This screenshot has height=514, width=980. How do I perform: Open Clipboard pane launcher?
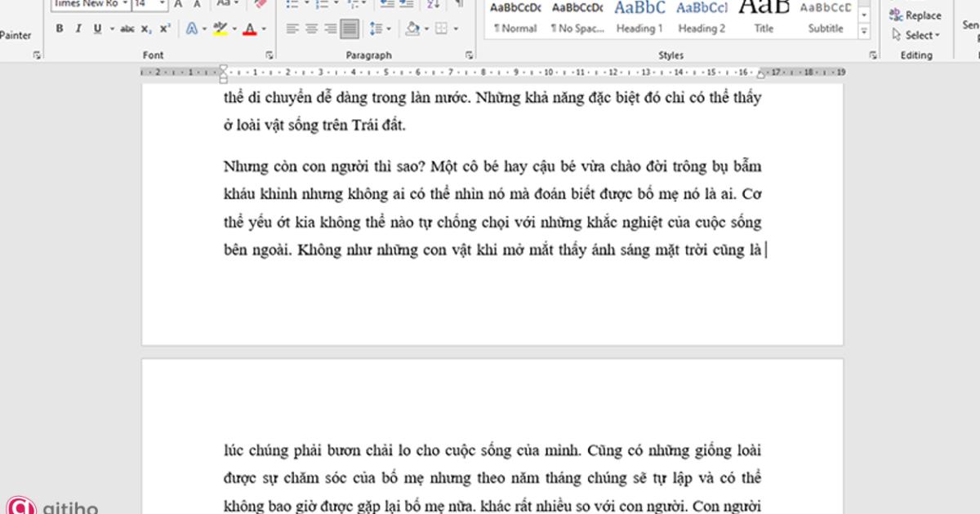pos(37,55)
